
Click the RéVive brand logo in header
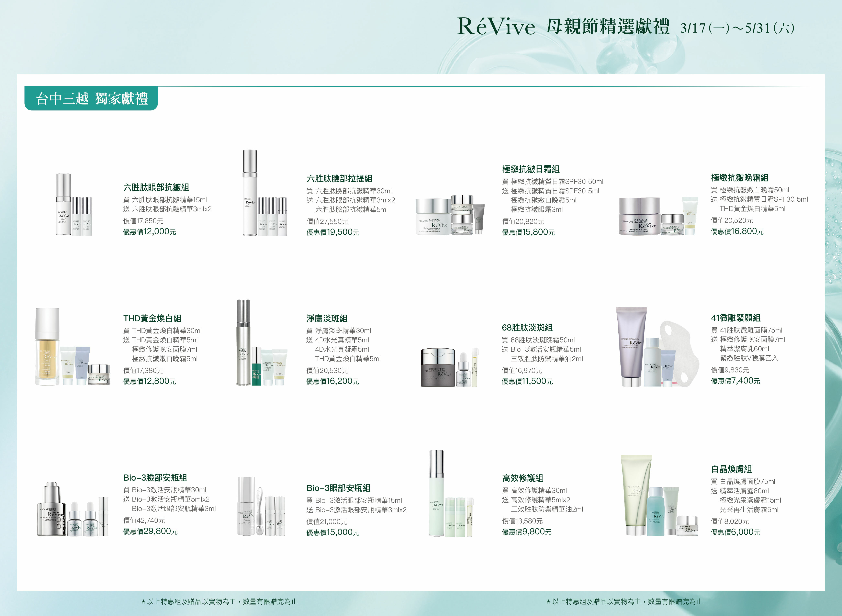[x=496, y=26]
